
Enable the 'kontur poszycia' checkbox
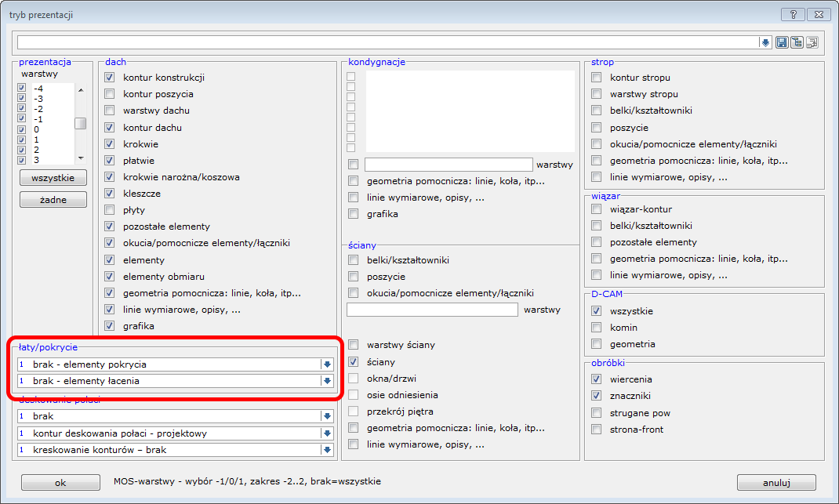(x=110, y=94)
